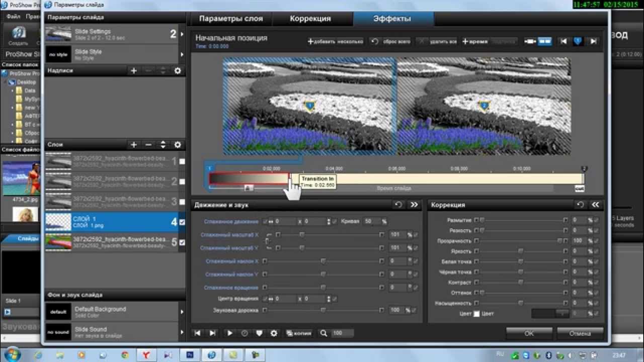This screenshot has width=644, height=362.
Task: Disable visibility checkbox for СЛОЙ 1 layer 4
Action: pyautogui.click(x=182, y=222)
